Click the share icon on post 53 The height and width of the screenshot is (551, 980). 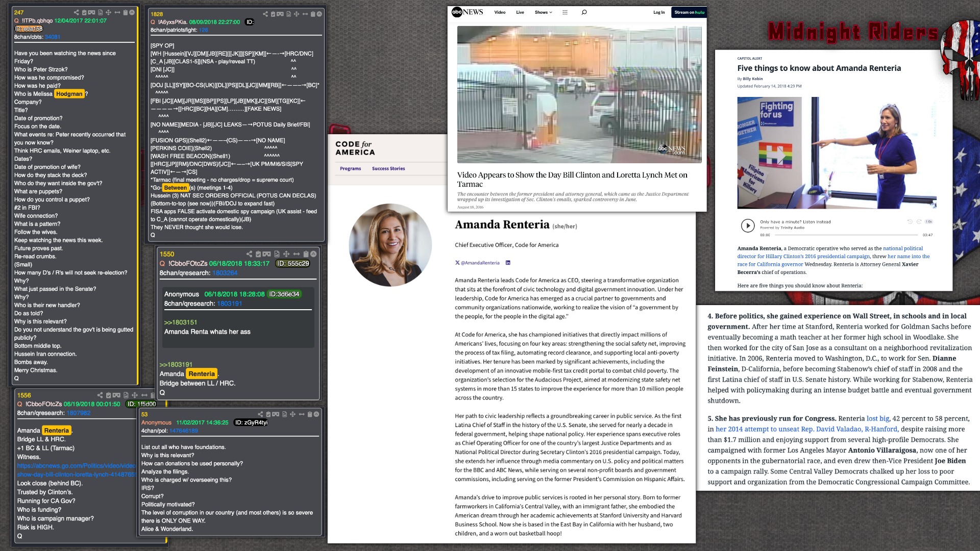(x=260, y=414)
